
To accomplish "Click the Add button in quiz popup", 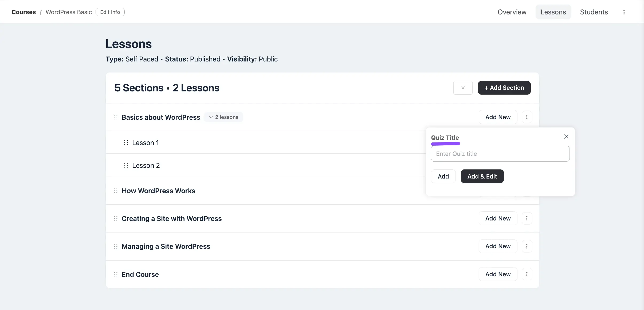I will 443,176.
